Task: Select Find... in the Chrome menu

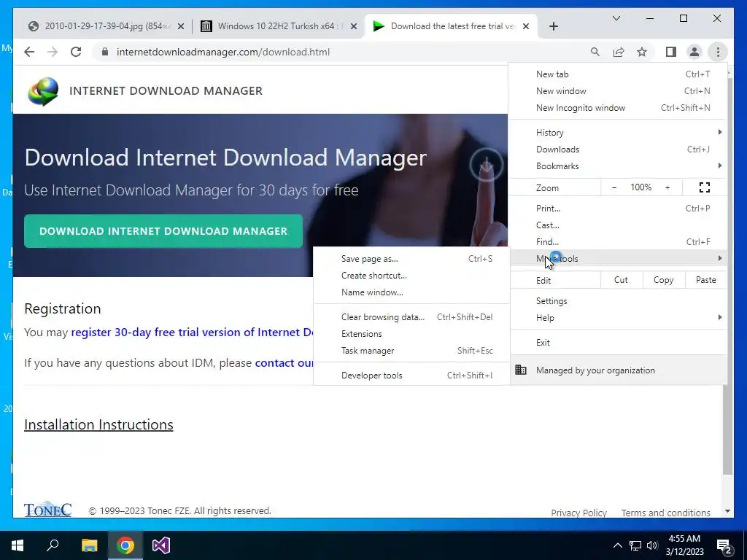Action: tap(618, 241)
